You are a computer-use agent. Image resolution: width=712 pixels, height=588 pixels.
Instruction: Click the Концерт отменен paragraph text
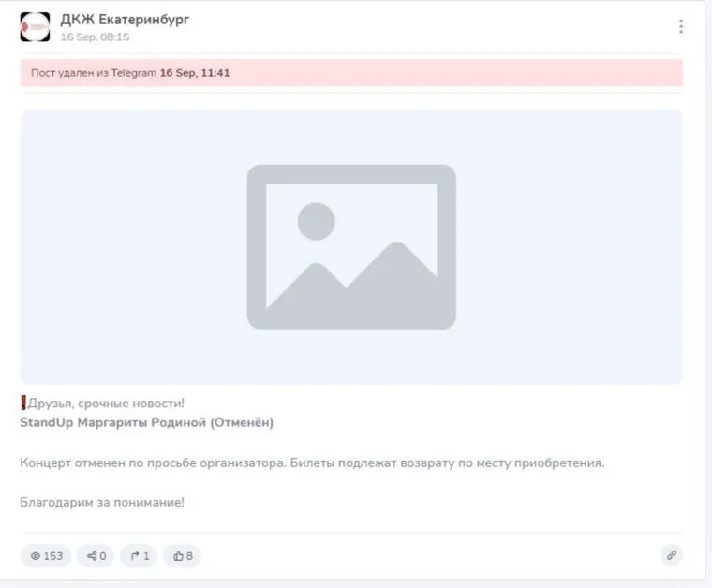(312, 463)
